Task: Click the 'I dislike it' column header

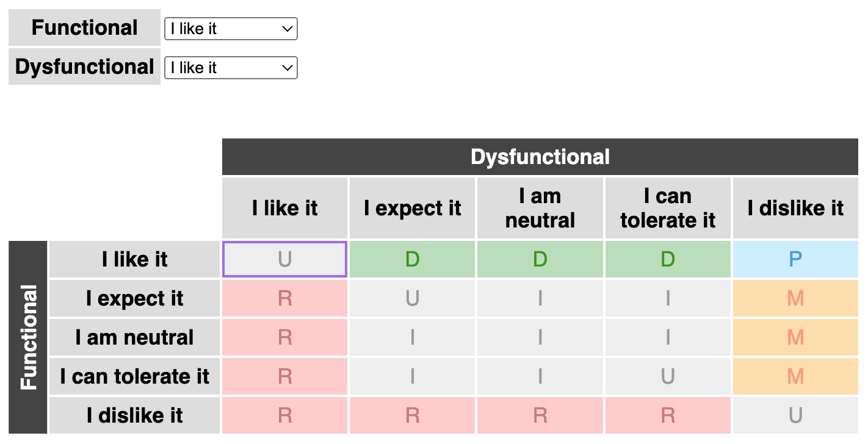Action: point(795,208)
